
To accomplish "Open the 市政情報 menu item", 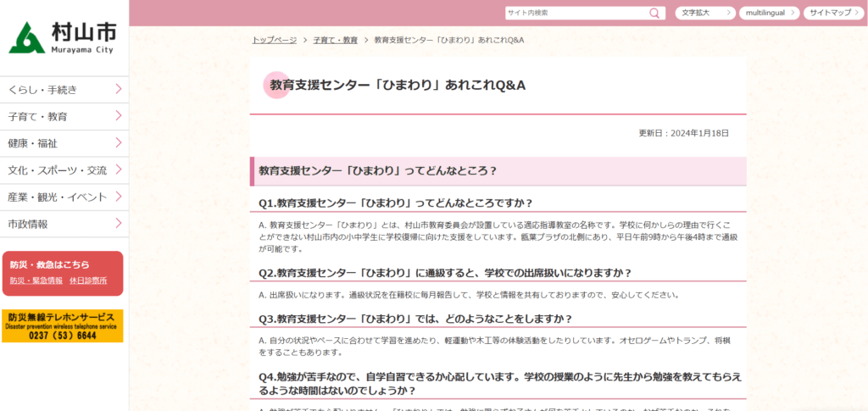I will 64,224.
